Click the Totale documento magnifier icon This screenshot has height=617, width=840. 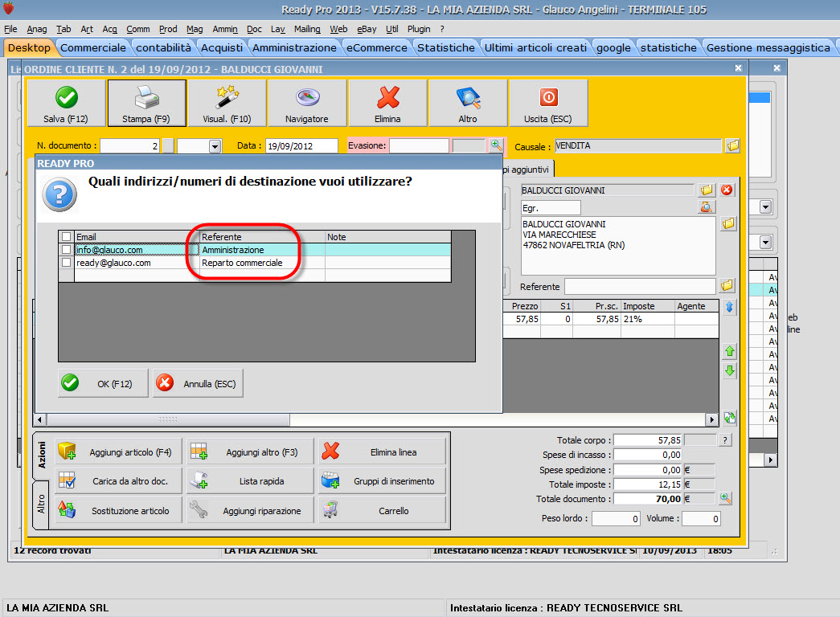coord(725,499)
